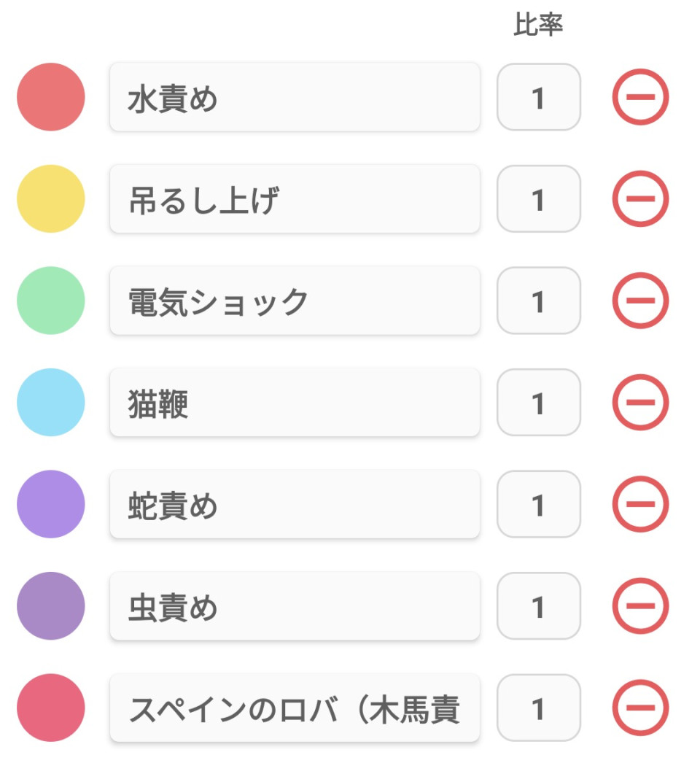
Task: Remove the 虫責め row
Action: coord(640,605)
